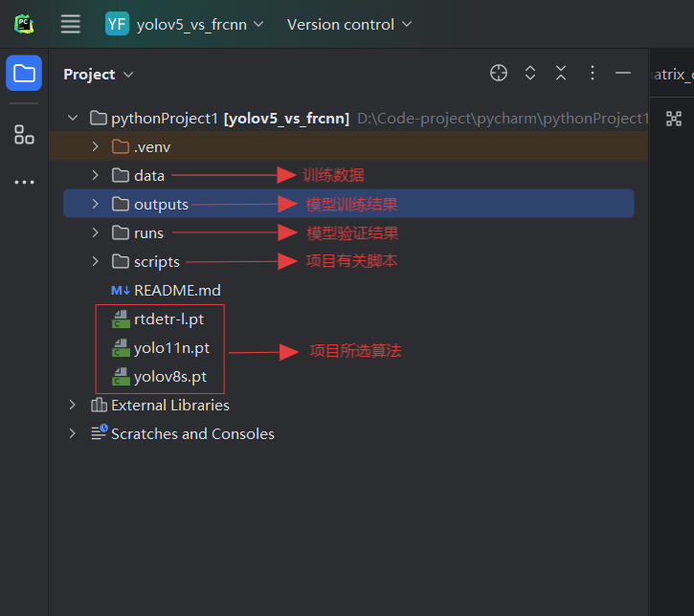Open the Version control dropdown
694x616 pixels.
coord(349,24)
